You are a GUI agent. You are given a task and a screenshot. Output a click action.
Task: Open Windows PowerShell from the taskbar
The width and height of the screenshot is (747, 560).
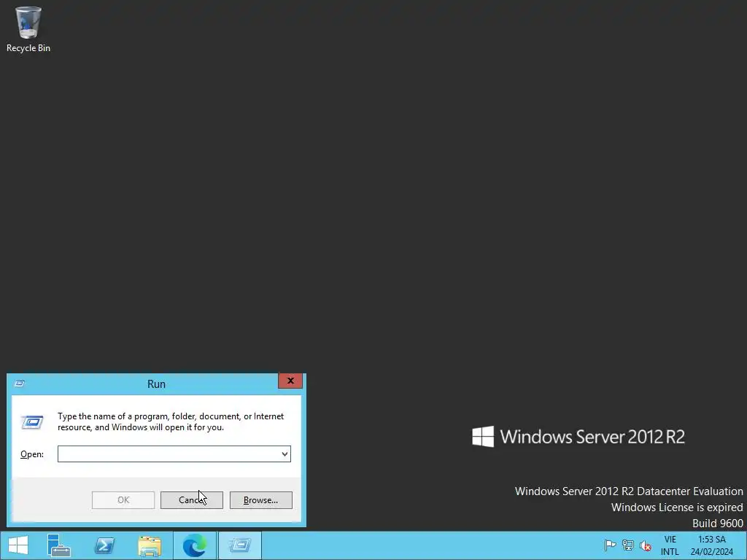pyautogui.click(x=104, y=545)
